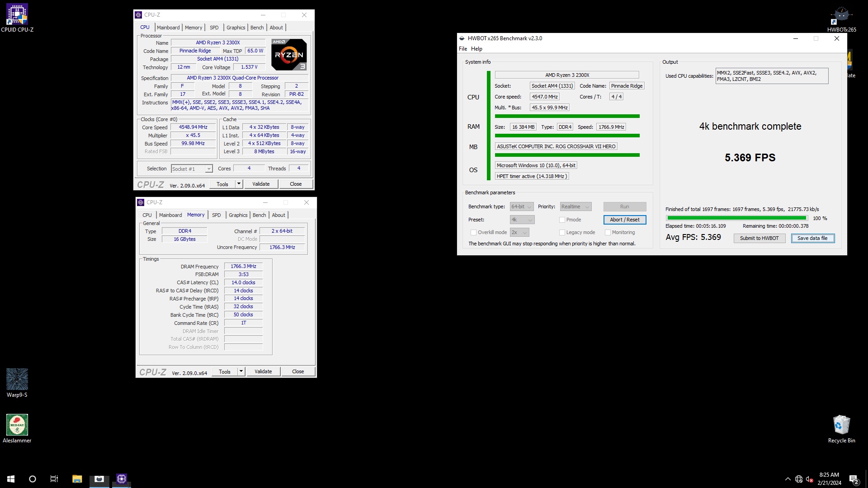Switch to Graphics tab in top CPU-Z
The width and height of the screenshot is (868, 488).
pos(236,28)
